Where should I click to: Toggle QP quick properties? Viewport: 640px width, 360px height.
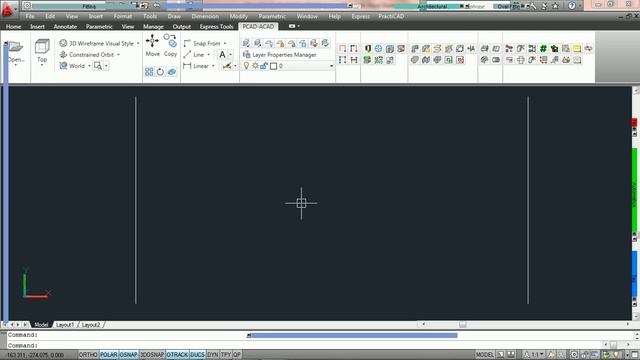click(237, 355)
